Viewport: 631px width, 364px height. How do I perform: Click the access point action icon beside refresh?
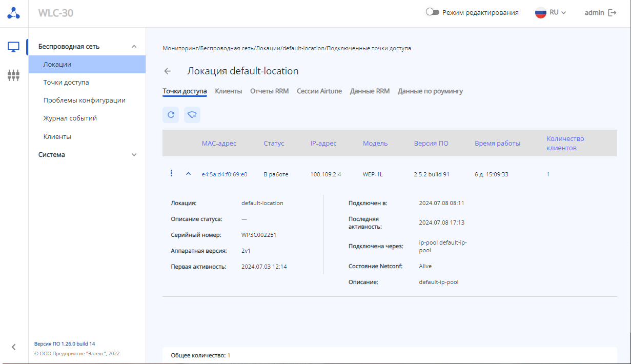point(192,115)
